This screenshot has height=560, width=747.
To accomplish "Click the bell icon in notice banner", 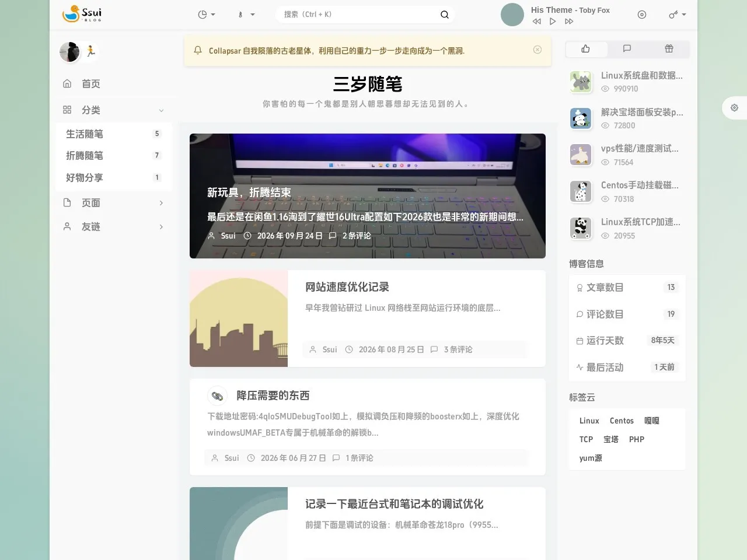I will (198, 50).
